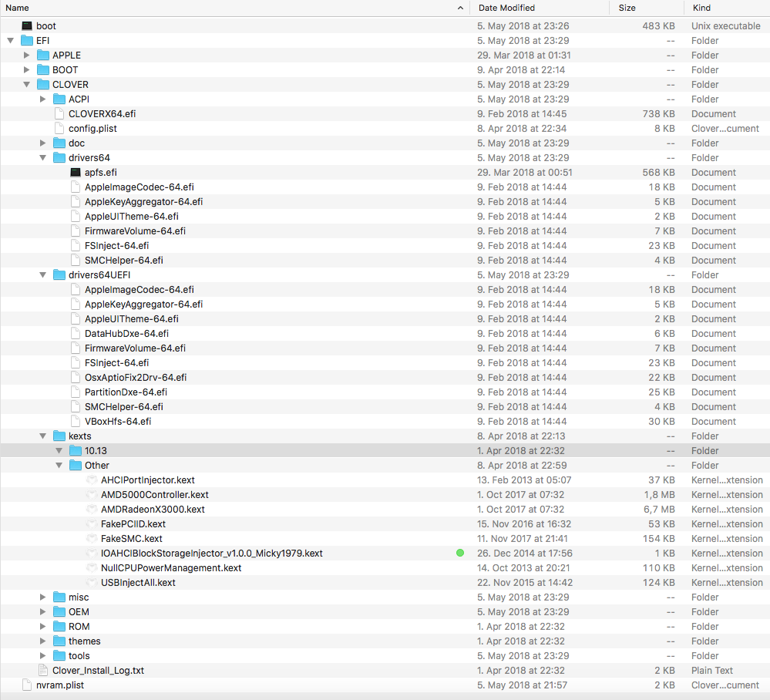Select the OsxAptioFix2Drv-64.efi file name

(136, 377)
